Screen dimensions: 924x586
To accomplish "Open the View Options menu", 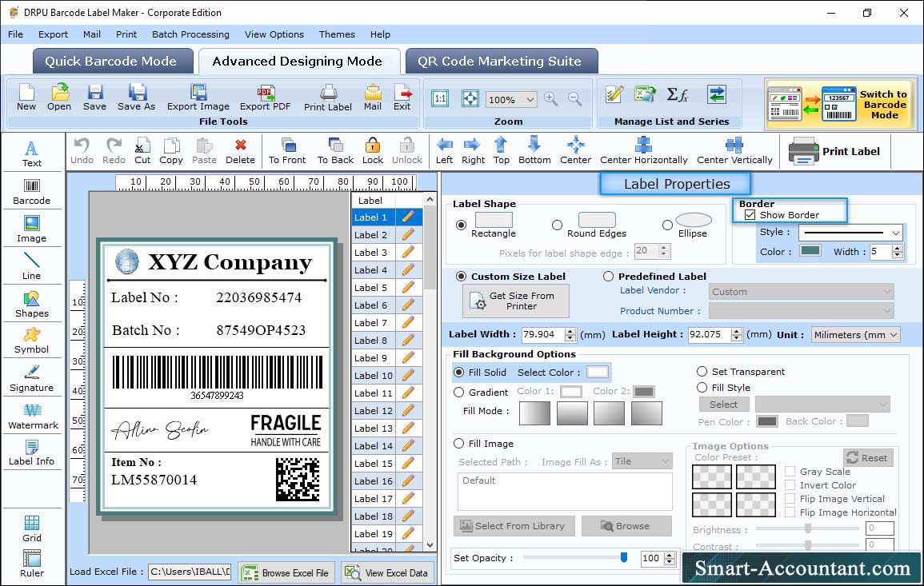I will 274,34.
